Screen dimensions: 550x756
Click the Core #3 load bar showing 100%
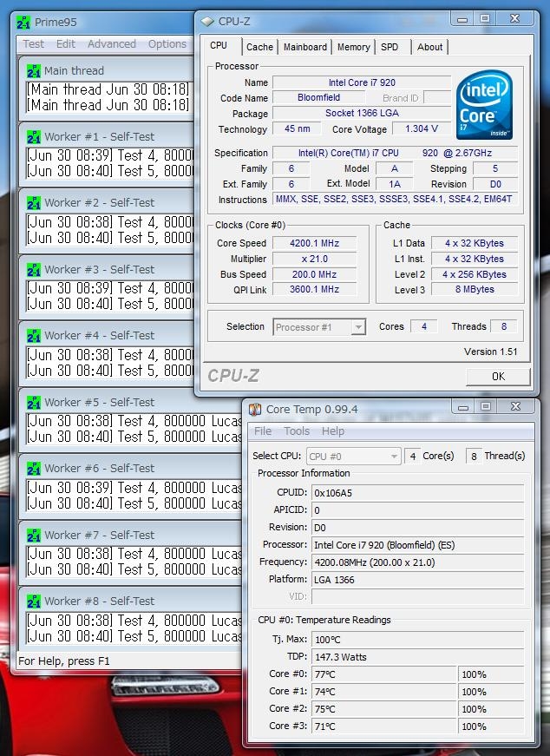pos(491,726)
